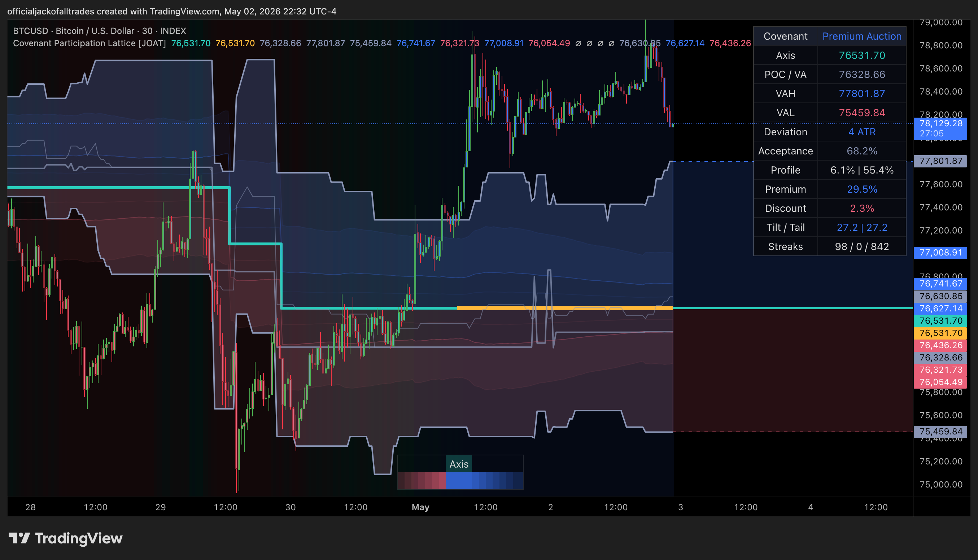Click the red discount side of the gauge
This screenshot has width=978, height=560.
(x=422, y=481)
